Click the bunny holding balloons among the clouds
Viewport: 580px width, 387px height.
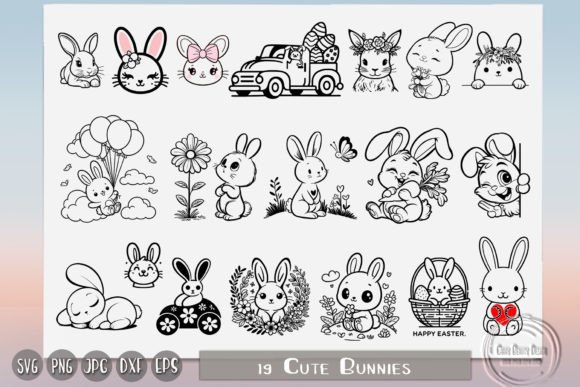(x=109, y=169)
